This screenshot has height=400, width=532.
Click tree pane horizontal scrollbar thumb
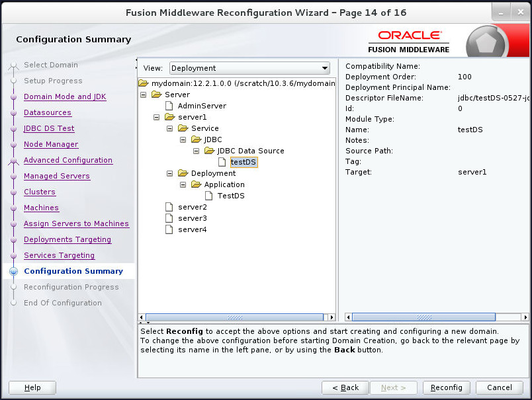point(234,317)
